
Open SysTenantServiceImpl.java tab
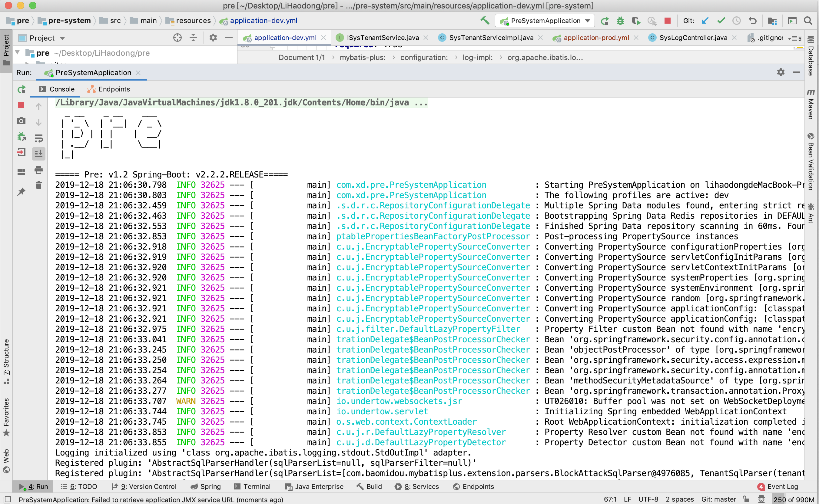tap(491, 38)
